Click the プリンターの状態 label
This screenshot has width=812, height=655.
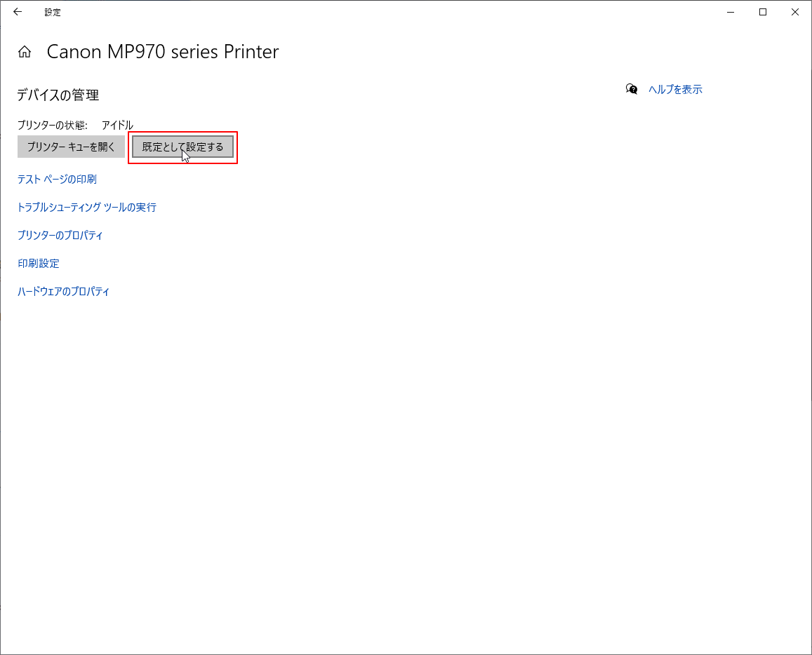[x=53, y=125]
